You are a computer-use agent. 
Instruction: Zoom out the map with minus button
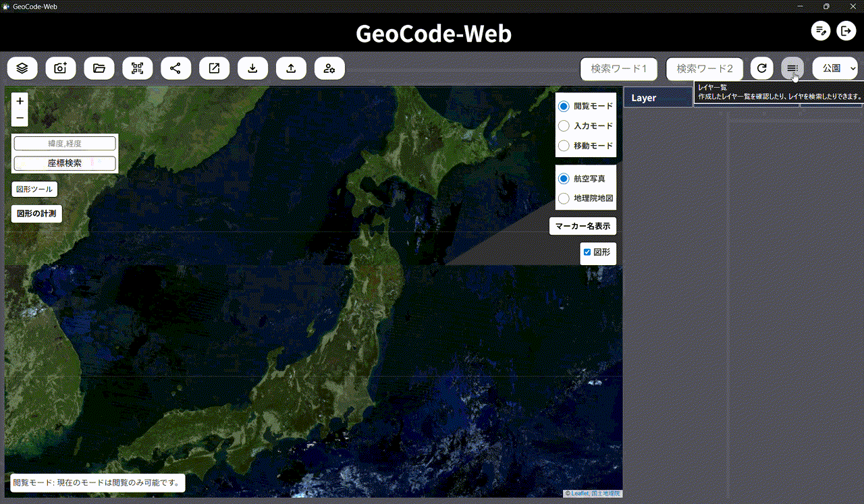tap(20, 118)
